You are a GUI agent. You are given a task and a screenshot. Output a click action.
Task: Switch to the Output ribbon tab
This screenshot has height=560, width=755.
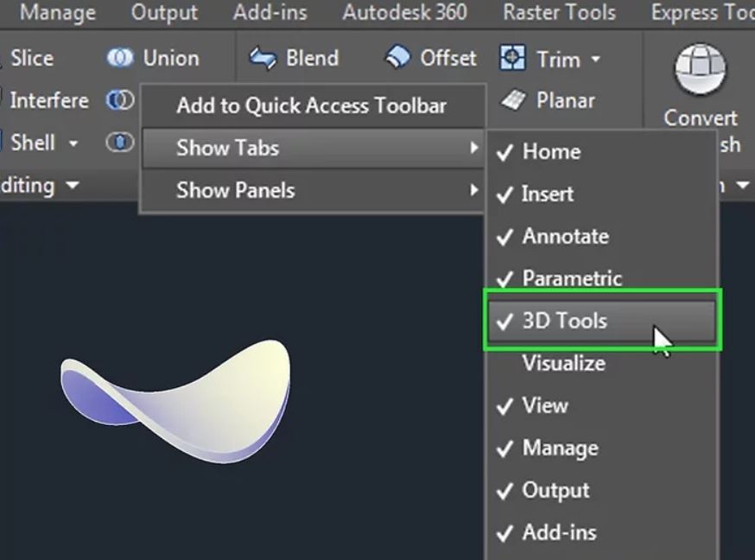click(164, 12)
